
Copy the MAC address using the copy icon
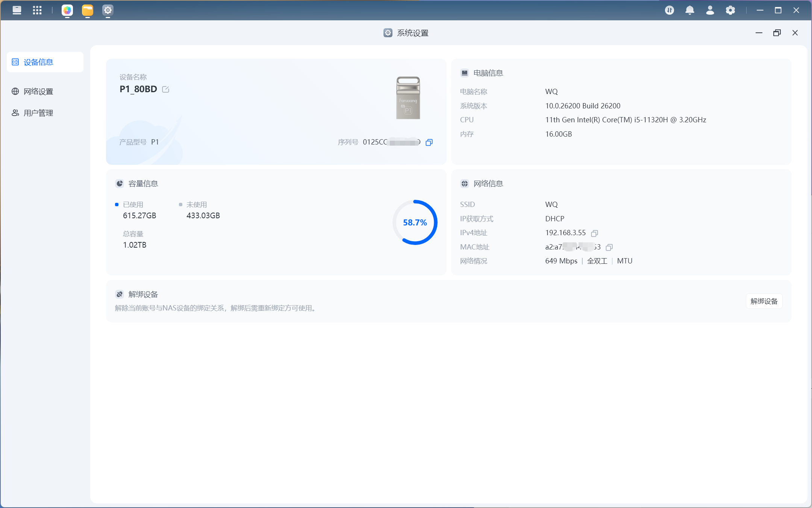[x=609, y=247]
